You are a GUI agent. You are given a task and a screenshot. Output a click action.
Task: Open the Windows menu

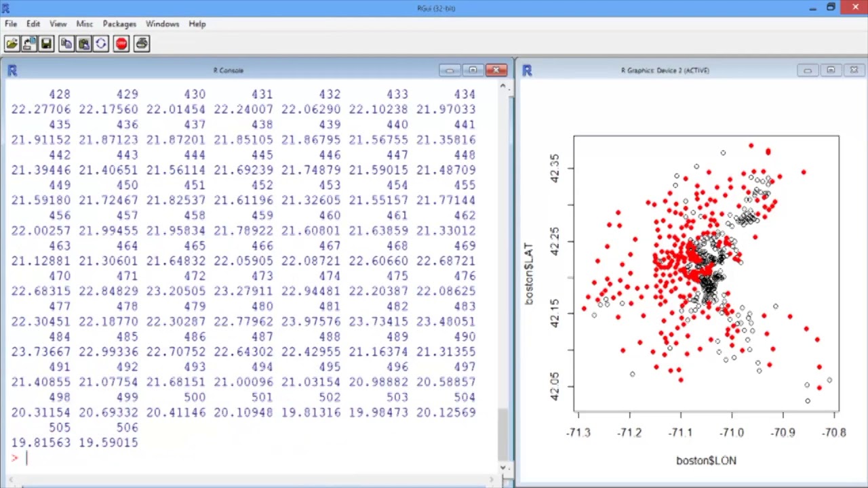coord(162,24)
